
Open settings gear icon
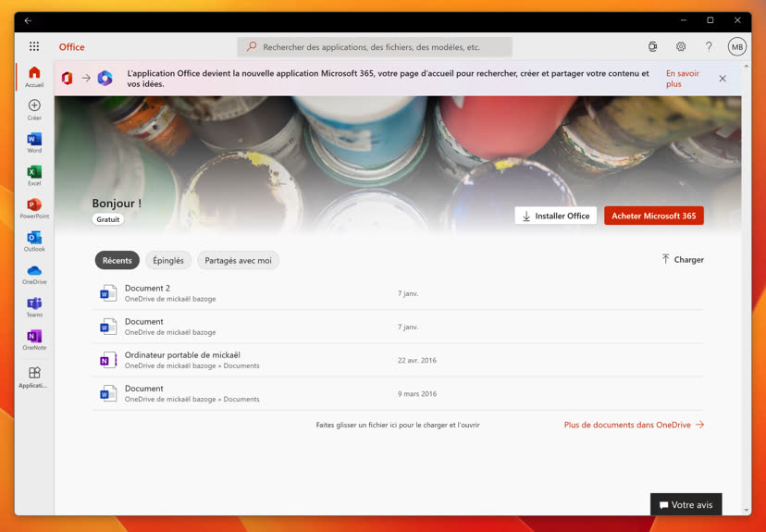pos(681,47)
